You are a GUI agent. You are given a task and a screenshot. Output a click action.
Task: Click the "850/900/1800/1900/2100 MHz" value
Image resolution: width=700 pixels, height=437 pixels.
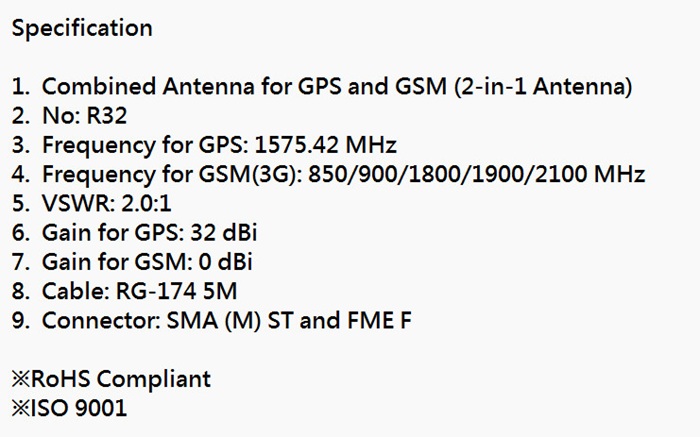pos(477,174)
